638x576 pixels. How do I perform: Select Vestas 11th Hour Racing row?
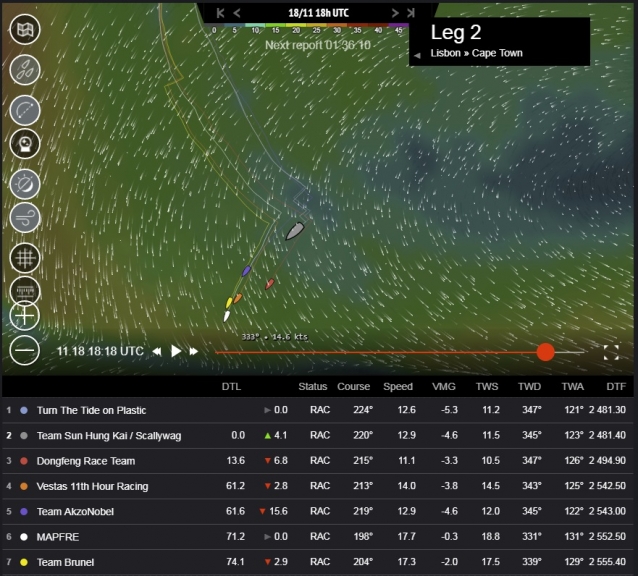click(318, 486)
